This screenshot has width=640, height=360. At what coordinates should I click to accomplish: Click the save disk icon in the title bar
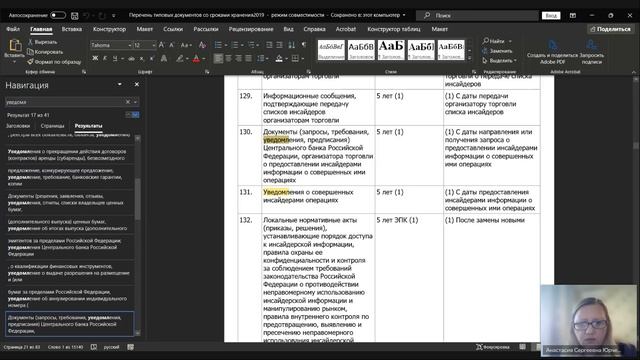[75, 16]
